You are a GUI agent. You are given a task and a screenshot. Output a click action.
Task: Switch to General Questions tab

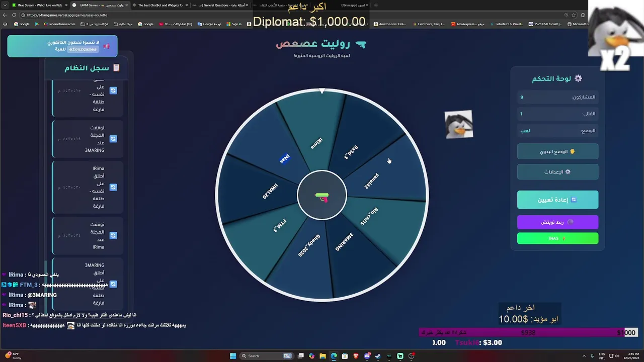(x=221, y=5)
